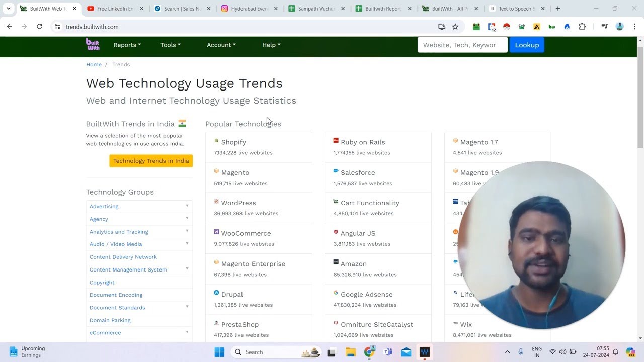Click the Lookup button
644x362 pixels.
(527, 45)
